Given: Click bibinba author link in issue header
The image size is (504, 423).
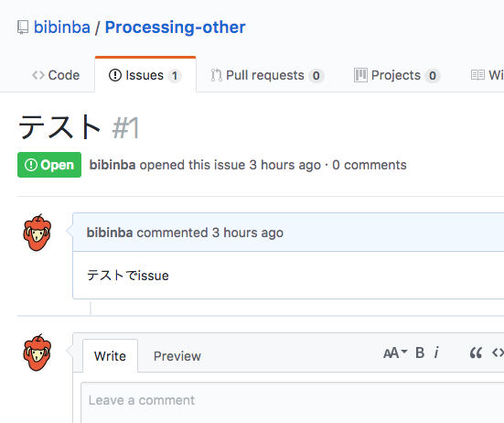Looking at the screenshot, I should click(x=113, y=165).
